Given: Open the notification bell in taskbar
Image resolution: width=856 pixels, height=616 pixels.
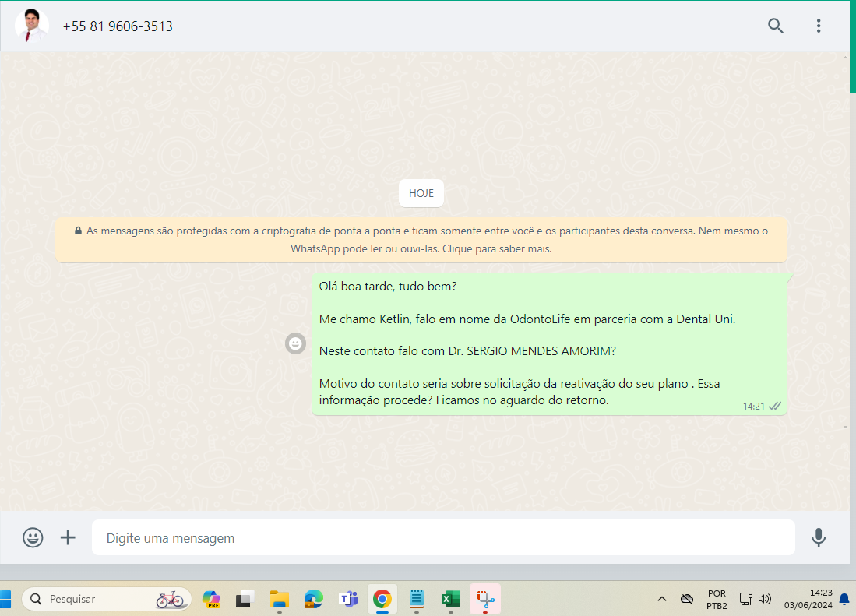Looking at the screenshot, I should pyautogui.click(x=844, y=599).
